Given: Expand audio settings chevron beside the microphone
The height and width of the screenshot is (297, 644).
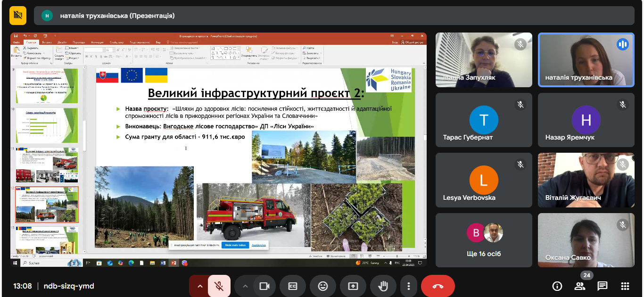Looking at the screenshot, I should [x=199, y=286].
